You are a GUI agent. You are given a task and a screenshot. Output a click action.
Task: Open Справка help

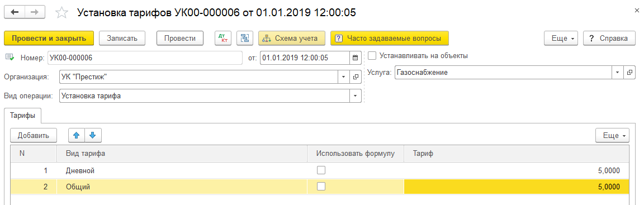tap(609, 38)
